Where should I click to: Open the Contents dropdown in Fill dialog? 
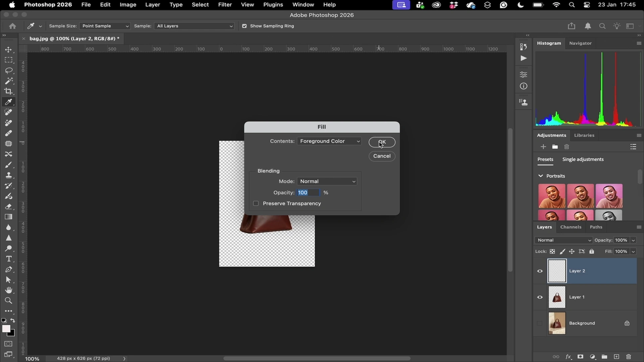coord(329,141)
